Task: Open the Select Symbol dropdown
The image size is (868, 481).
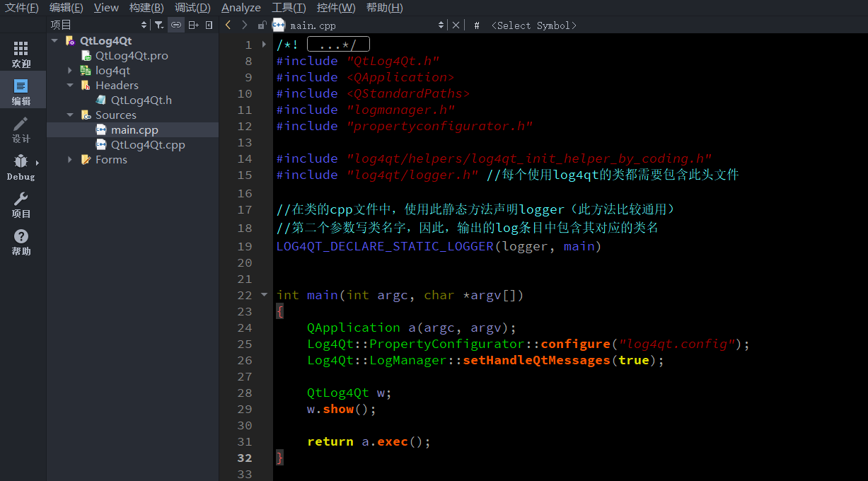Action: [534, 25]
